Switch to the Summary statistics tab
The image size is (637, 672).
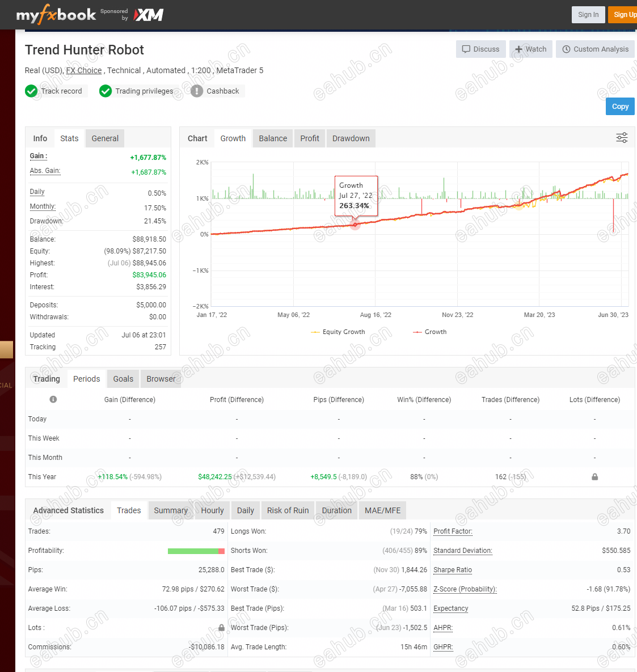(x=171, y=510)
